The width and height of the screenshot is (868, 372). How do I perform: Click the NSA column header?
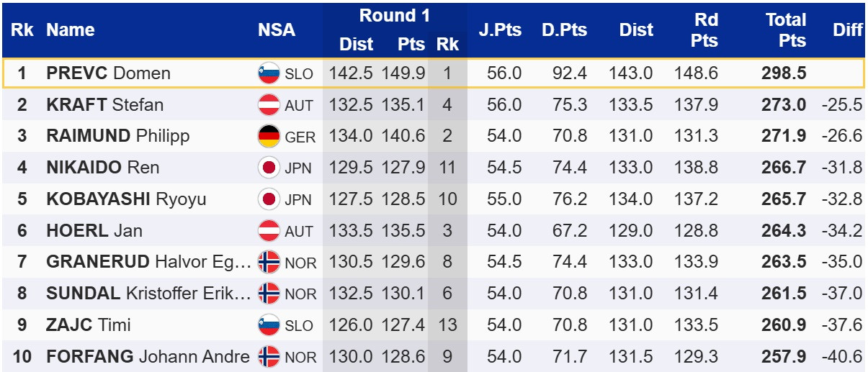point(277,30)
